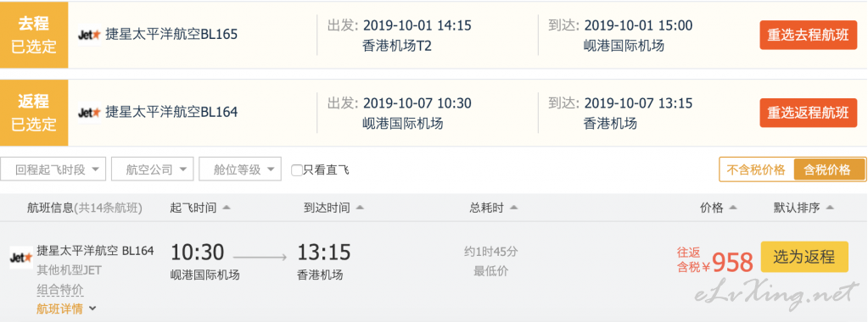Click Jetstar logo in flight list result
This screenshot has height=322, width=868.
21,258
